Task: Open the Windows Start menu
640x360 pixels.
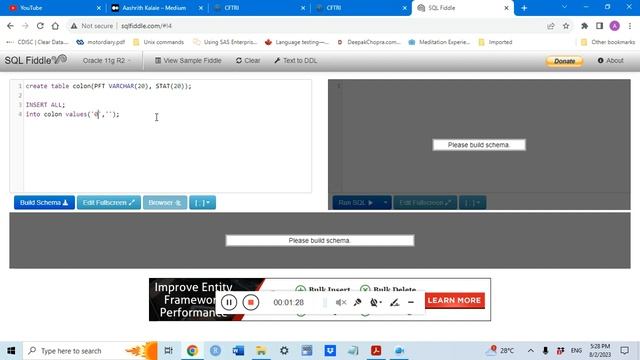Action: point(11,351)
